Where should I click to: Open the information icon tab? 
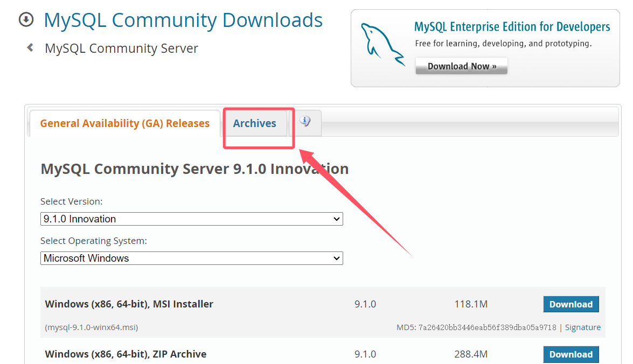[305, 121]
